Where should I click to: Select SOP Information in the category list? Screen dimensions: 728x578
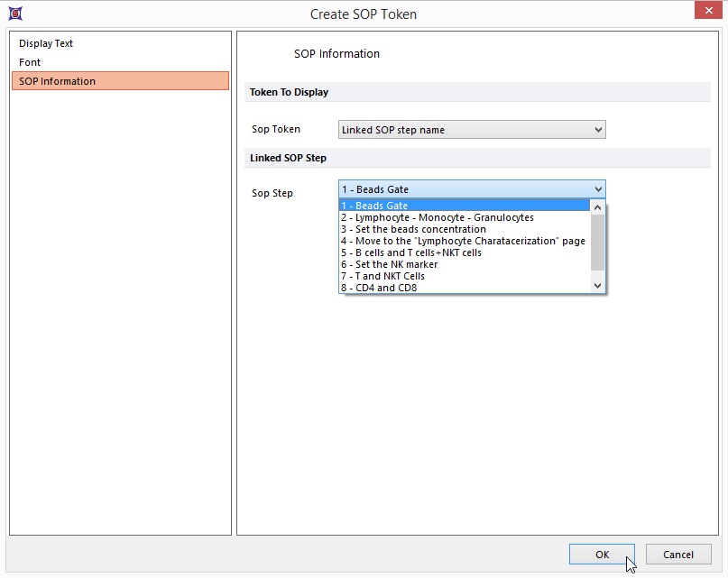57,81
